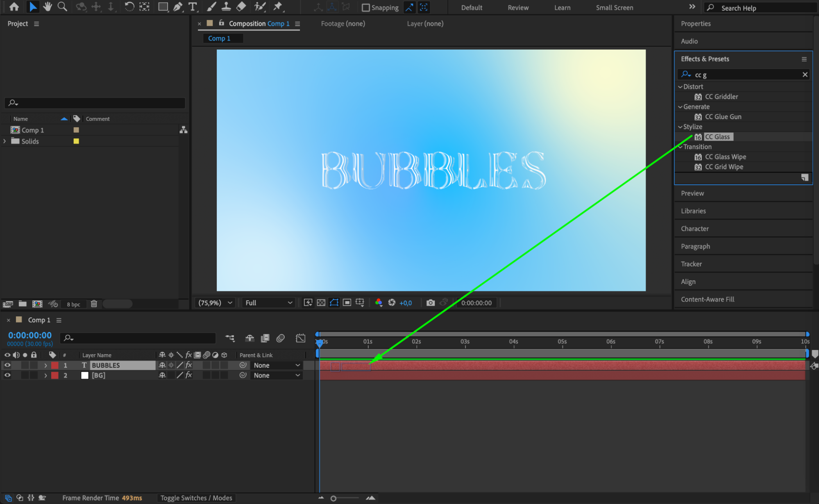Open the Character panel tab

pos(694,229)
